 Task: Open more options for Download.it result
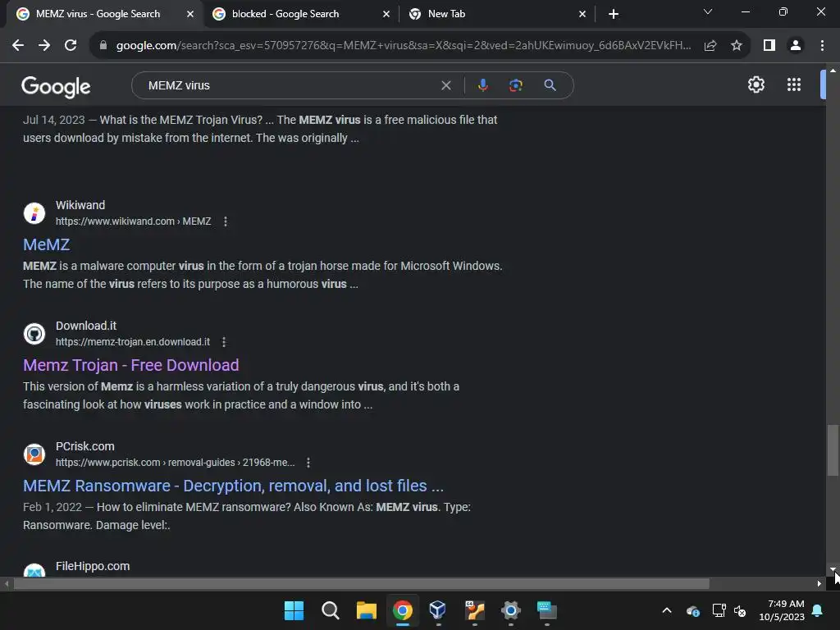(x=224, y=342)
